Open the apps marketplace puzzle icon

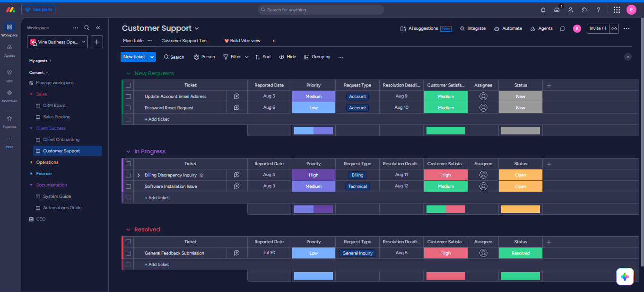coord(584,9)
